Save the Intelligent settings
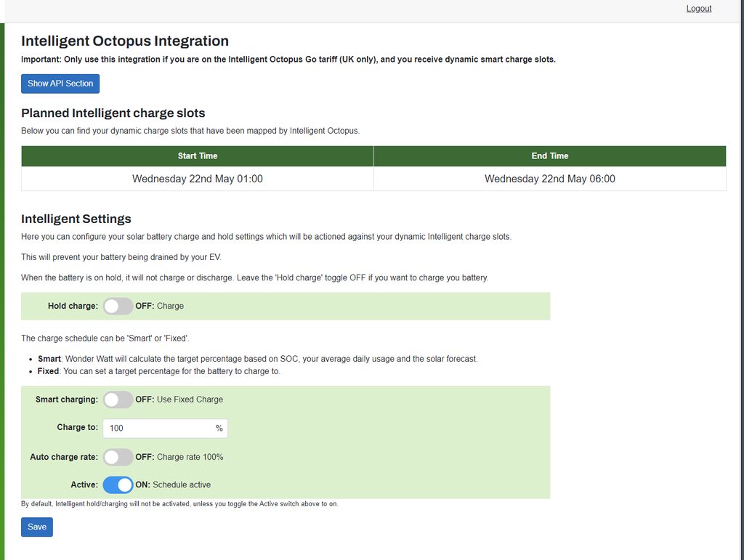Image resolution: width=744 pixels, height=560 pixels. tap(36, 527)
